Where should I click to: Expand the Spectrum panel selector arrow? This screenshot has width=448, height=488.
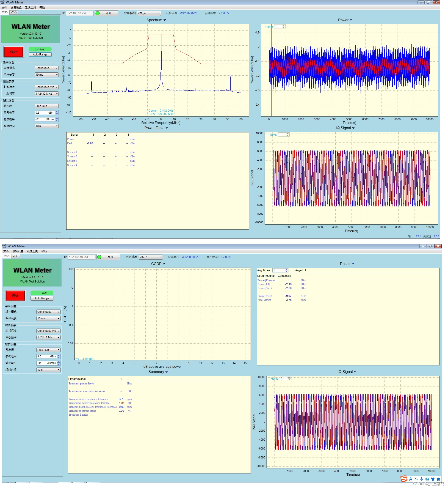[165, 20]
